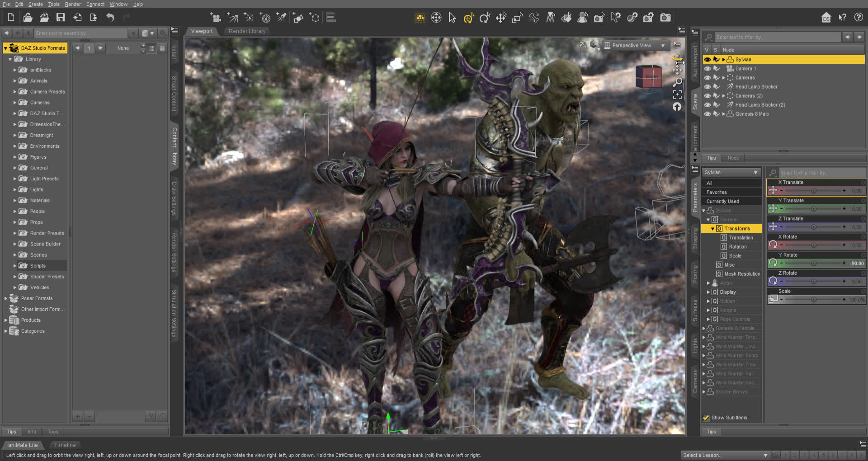The image size is (868, 461).
Task: Select Rotation under Transforms
Action: coord(737,247)
